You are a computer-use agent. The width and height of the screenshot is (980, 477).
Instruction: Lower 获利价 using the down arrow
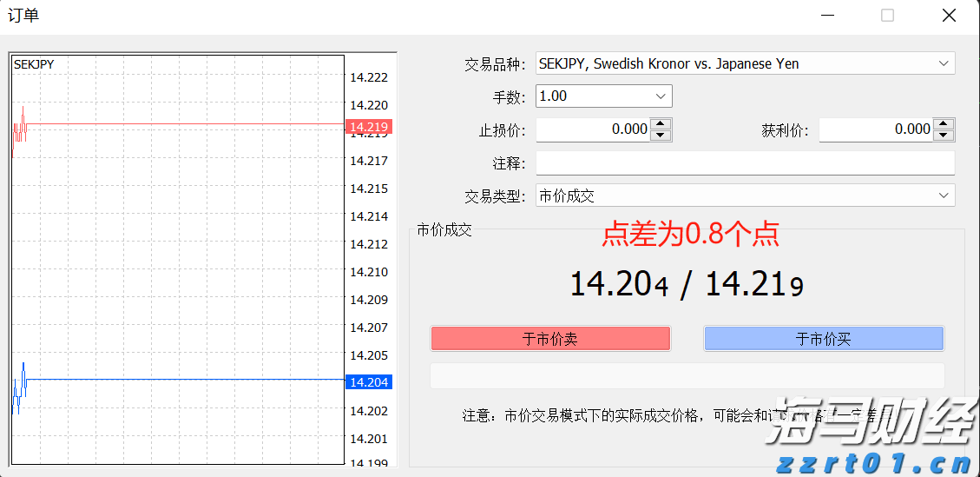coord(944,135)
